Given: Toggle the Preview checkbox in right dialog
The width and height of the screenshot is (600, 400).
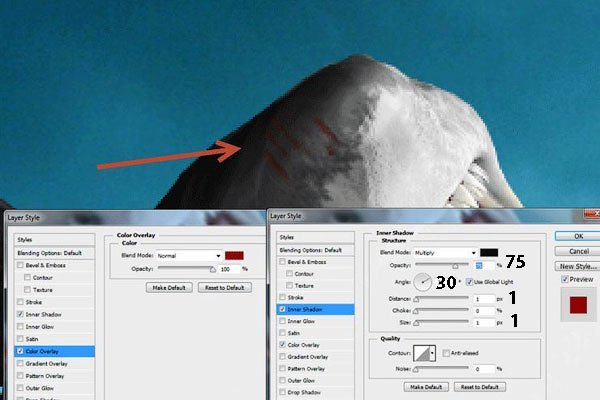Looking at the screenshot, I should click(x=565, y=279).
